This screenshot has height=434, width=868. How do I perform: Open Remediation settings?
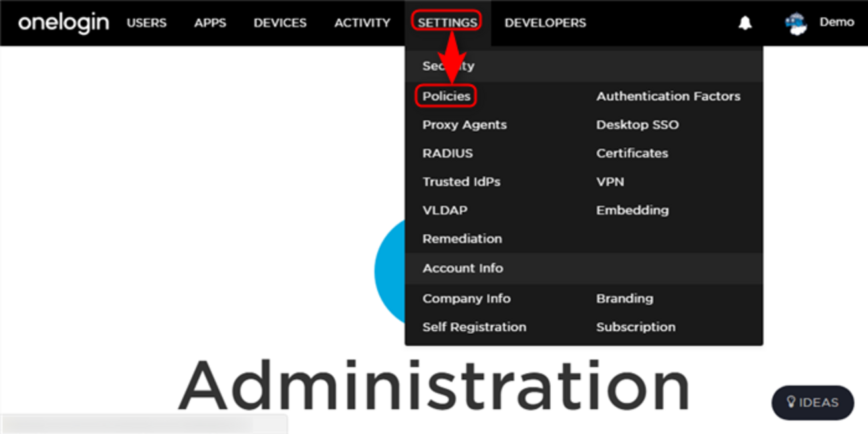tap(462, 238)
